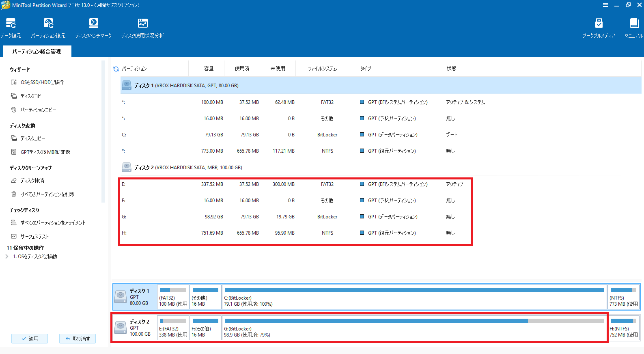The width and height of the screenshot is (644, 354).
Task: Select the H: NTFS partition row
Action: [381, 233]
